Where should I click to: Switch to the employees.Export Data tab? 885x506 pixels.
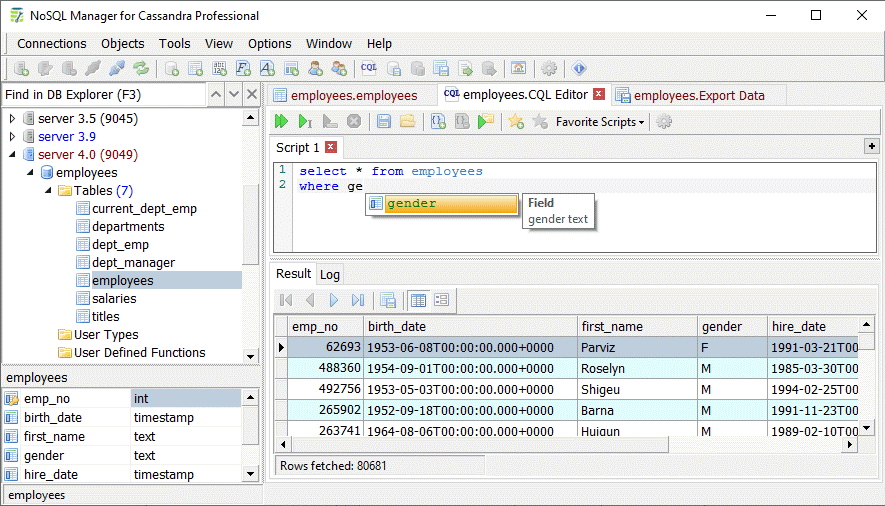698,95
